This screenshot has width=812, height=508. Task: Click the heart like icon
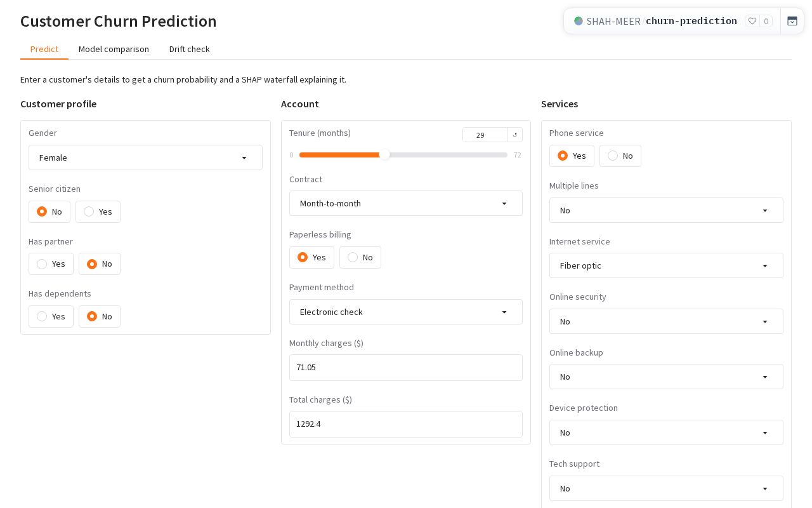coord(752,21)
